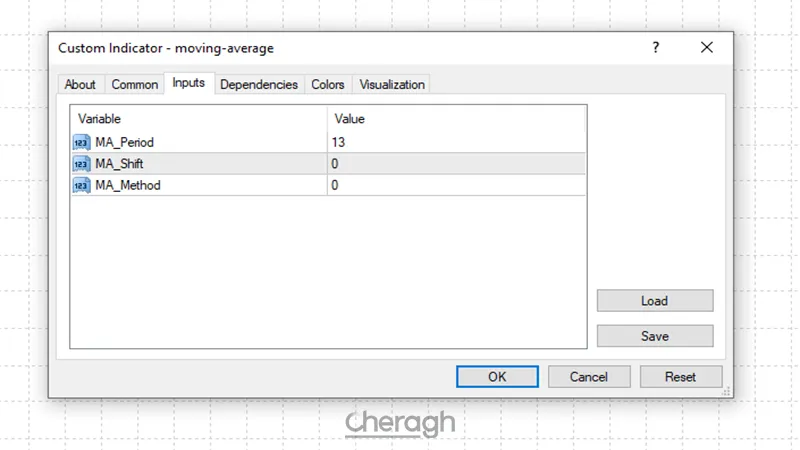Image resolution: width=800 pixels, height=450 pixels.
Task: Select the MA_Period value cell showing 13
Action: [x=456, y=142]
